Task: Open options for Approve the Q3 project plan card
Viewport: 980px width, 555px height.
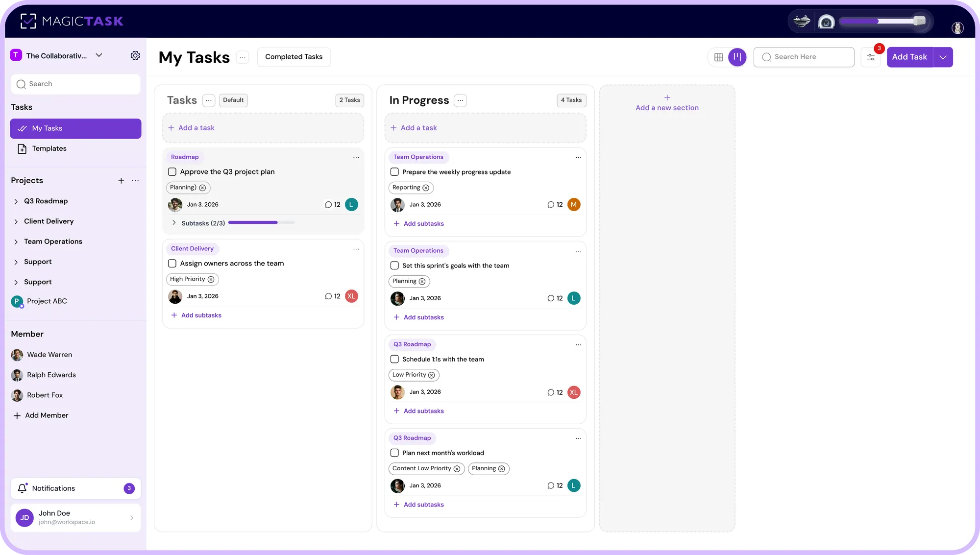Action: pyautogui.click(x=356, y=157)
